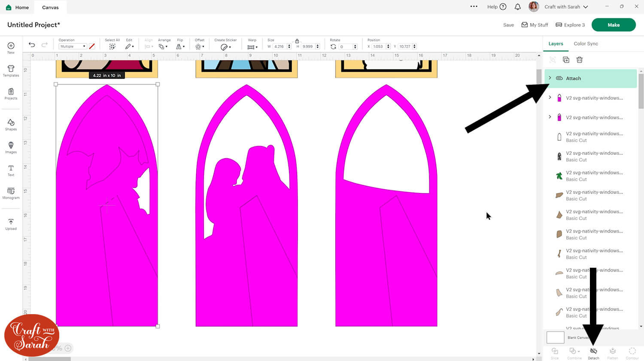Open the Shapes tool in the sidebar

(x=11, y=124)
